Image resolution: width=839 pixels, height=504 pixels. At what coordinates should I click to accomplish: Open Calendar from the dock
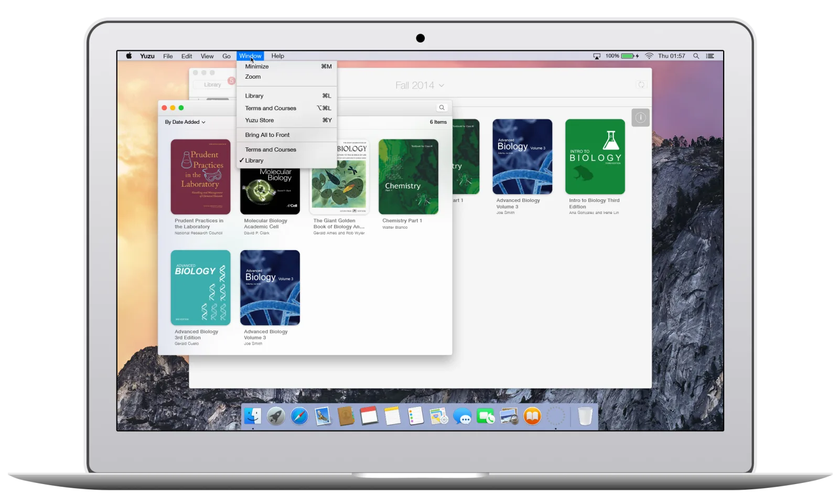(369, 416)
